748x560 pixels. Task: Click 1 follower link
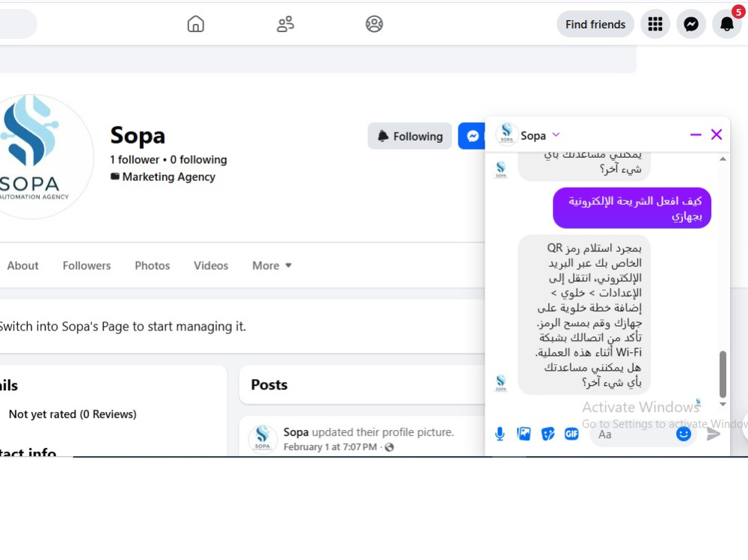(x=135, y=160)
